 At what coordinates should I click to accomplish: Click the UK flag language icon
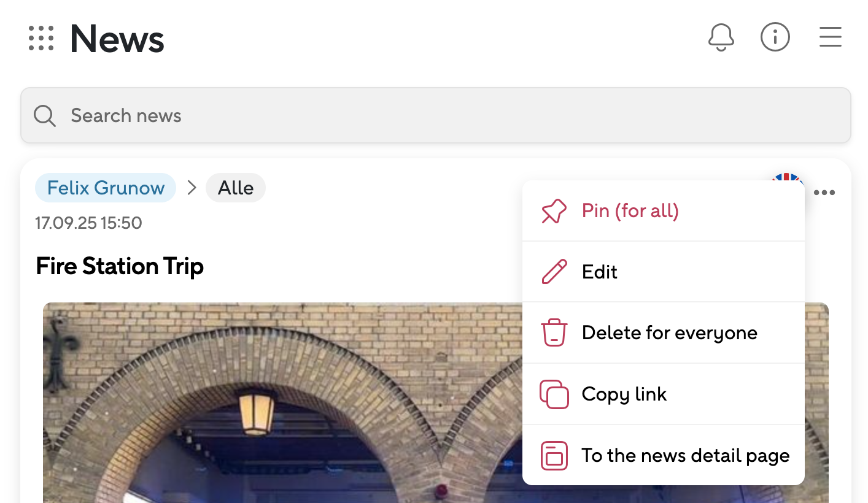(787, 177)
